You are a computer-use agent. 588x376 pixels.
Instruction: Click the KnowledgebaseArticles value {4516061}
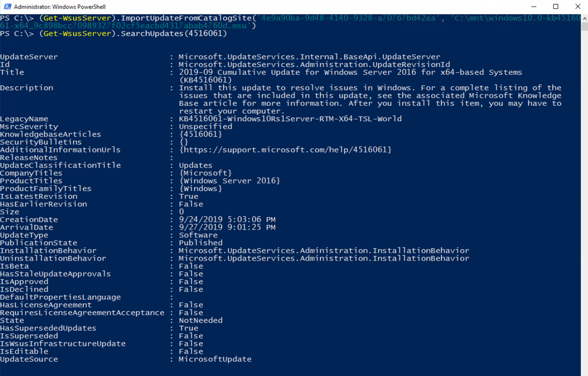click(201, 134)
